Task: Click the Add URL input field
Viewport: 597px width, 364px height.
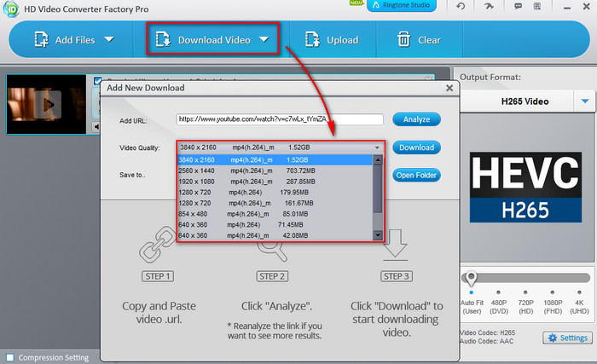Action: (280, 119)
